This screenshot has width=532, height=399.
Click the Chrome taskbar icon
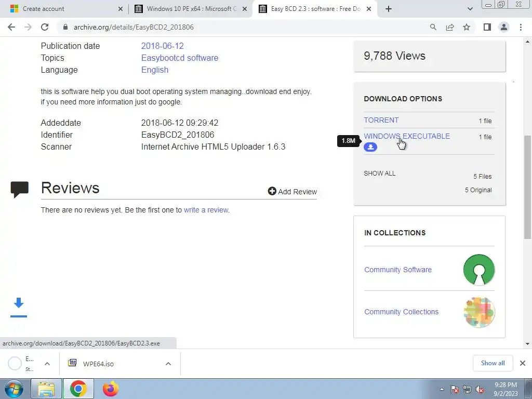[x=78, y=389]
